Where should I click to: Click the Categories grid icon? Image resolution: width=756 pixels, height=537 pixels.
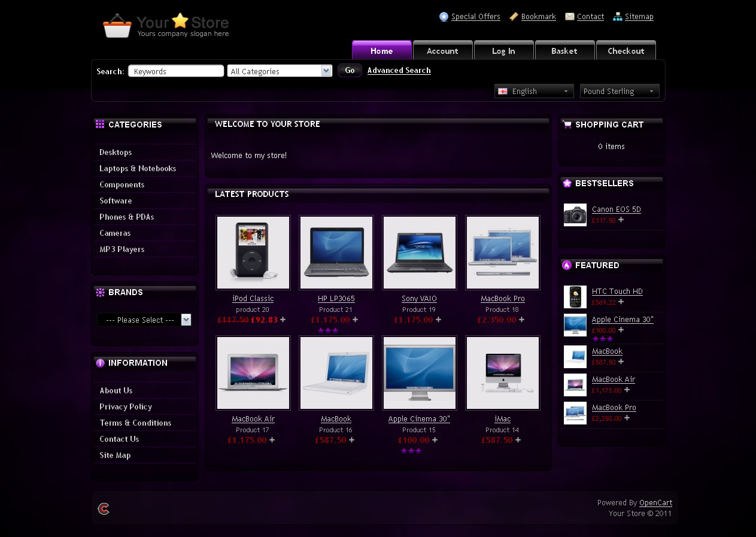tap(100, 124)
